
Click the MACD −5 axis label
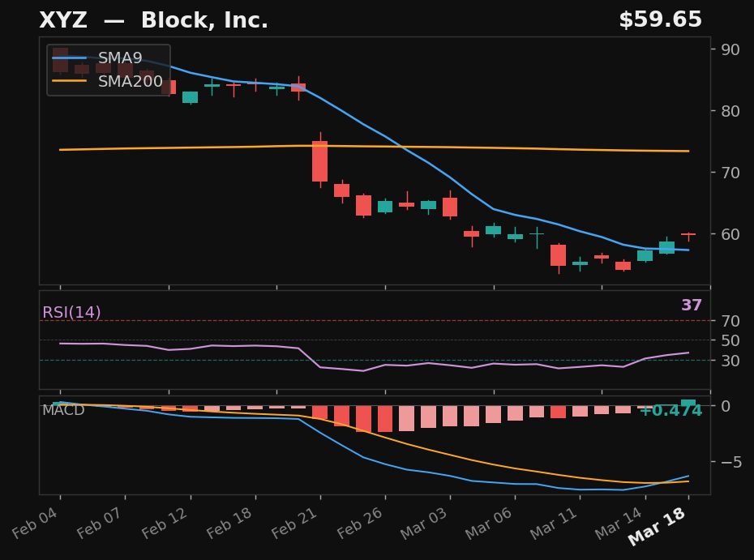click(x=730, y=462)
